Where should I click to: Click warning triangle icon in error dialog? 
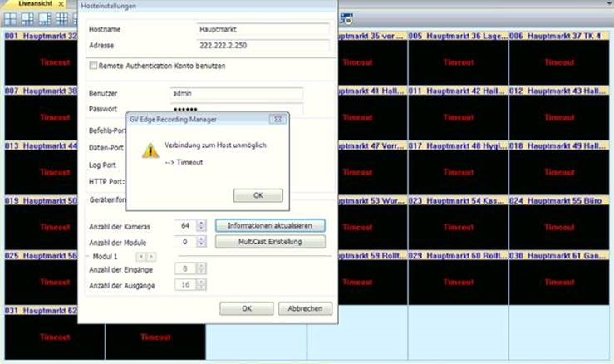click(x=150, y=151)
